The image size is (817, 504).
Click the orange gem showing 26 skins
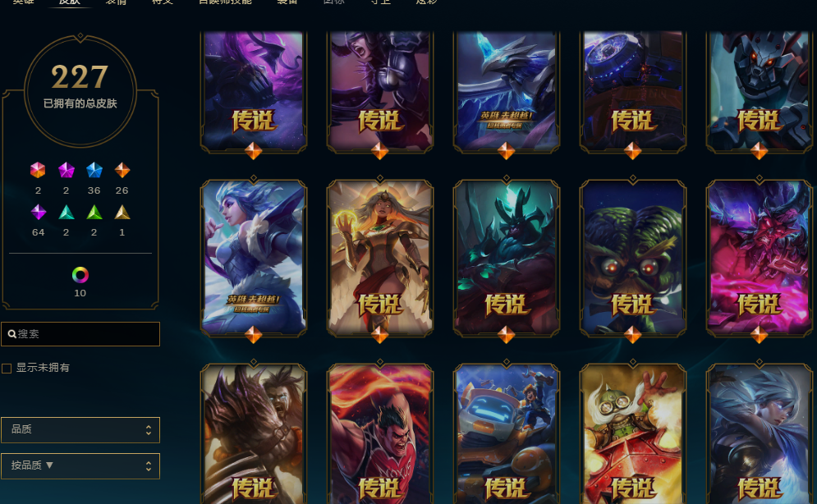pyautogui.click(x=122, y=170)
